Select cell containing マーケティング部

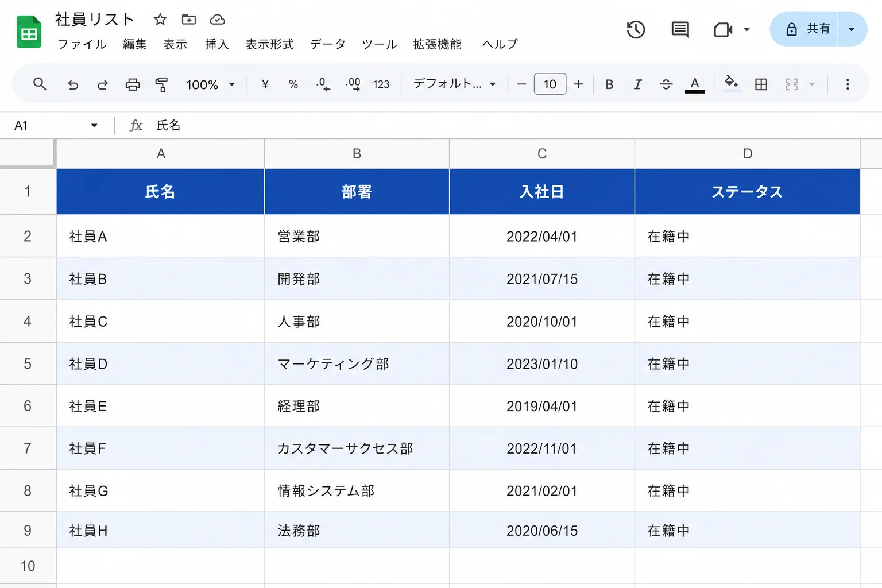coord(357,363)
